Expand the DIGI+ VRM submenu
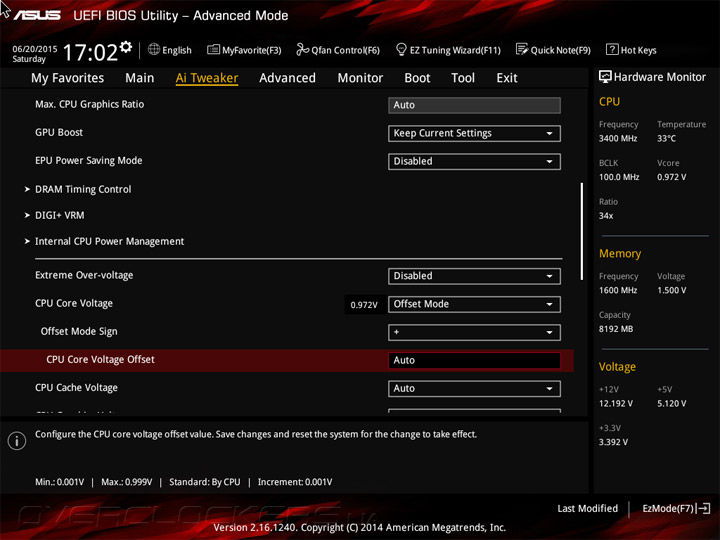The height and width of the screenshot is (540, 720). (60, 215)
